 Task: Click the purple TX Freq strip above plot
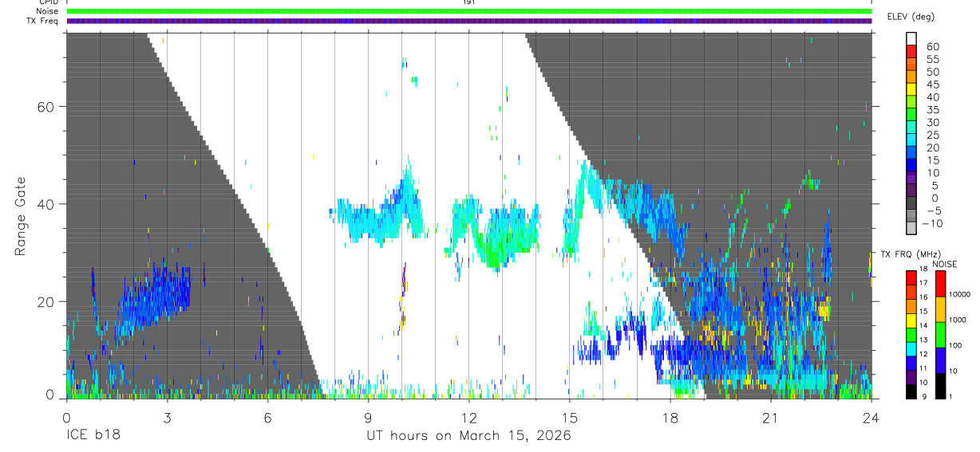pyautogui.click(x=469, y=21)
